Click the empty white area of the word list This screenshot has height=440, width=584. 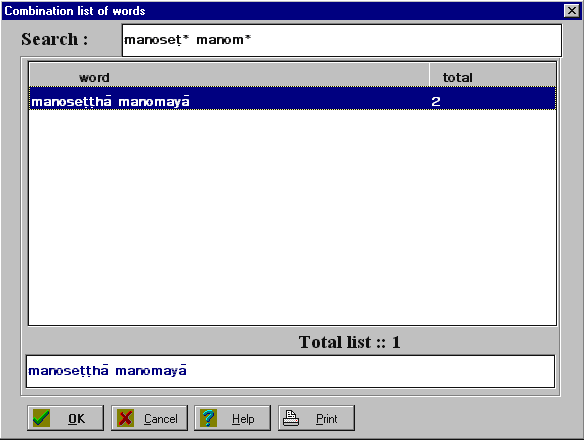(292, 217)
